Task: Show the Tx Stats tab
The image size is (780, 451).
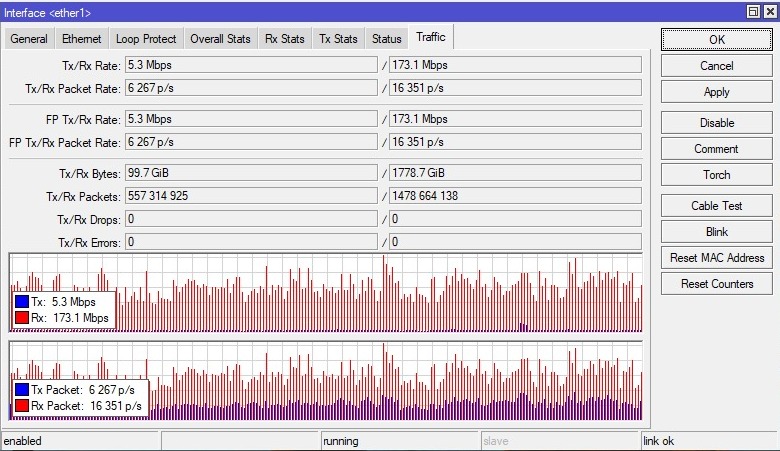Action: click(338, 39)
